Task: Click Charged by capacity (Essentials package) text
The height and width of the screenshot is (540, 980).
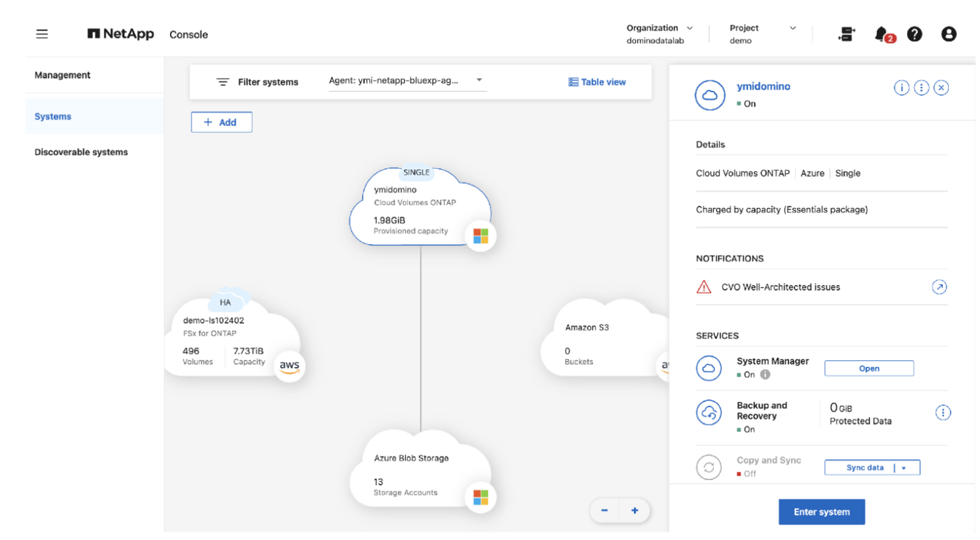Action: point(781,209)
